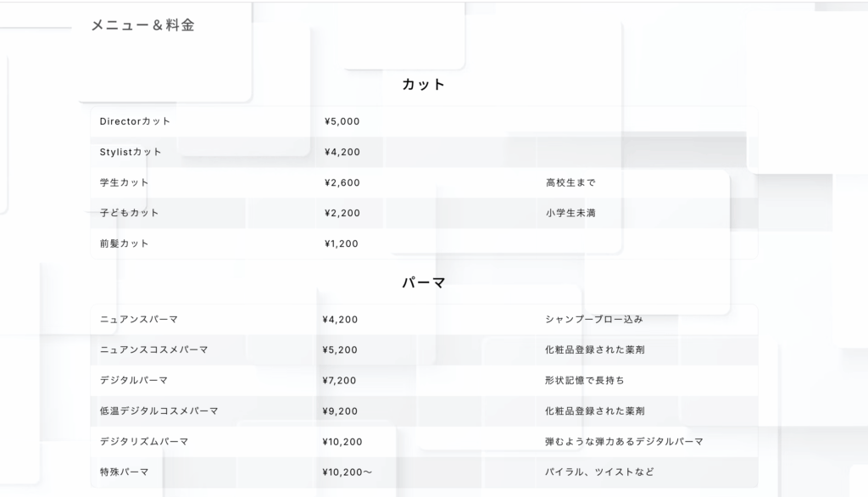Select the シャンプーブロー込み description
This screenshot has width=868, height=497.
click(594, 319)
